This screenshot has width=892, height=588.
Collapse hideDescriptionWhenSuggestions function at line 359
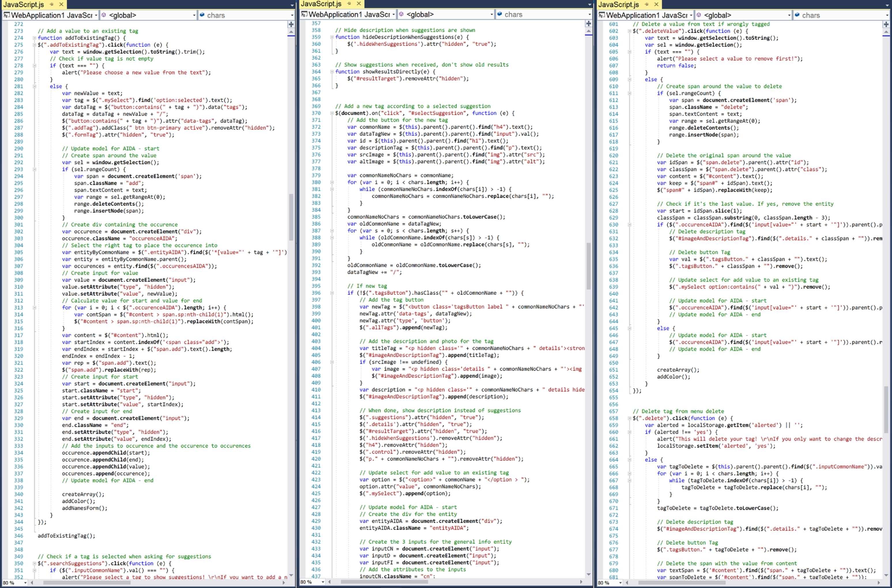pos(332,37)
